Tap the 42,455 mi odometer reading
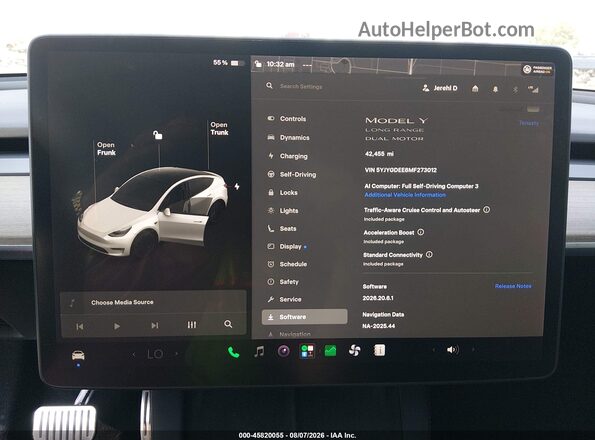Image resolution: width=595 pixels, height=440 pixels. [379, 154]
